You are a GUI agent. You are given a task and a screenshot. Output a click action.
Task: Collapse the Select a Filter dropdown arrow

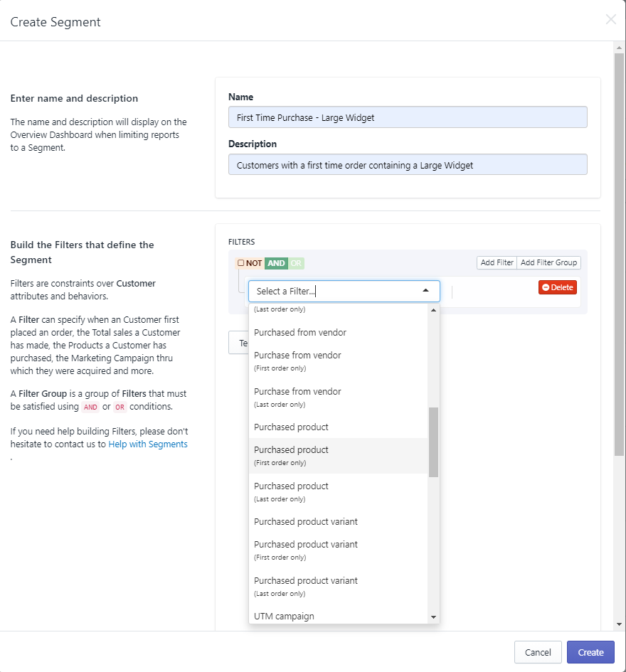(x=425, y=291)
